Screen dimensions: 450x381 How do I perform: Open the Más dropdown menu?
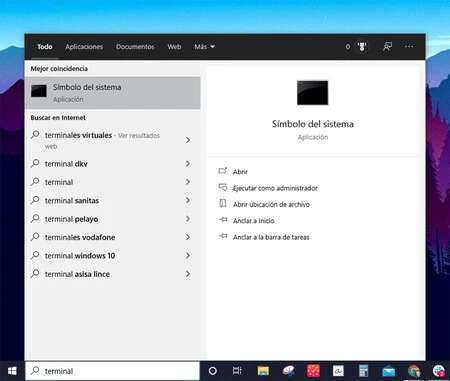pyautogui.click(x=204, y=47)
